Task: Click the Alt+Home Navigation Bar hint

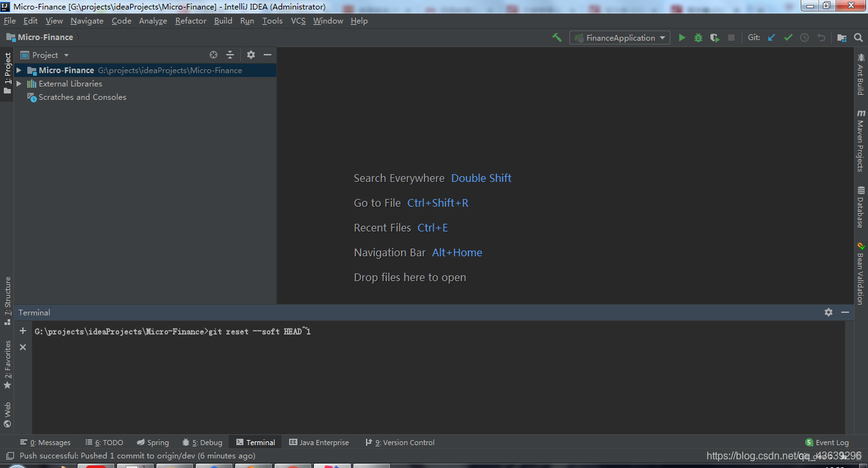Action: (x=457, y=252)
